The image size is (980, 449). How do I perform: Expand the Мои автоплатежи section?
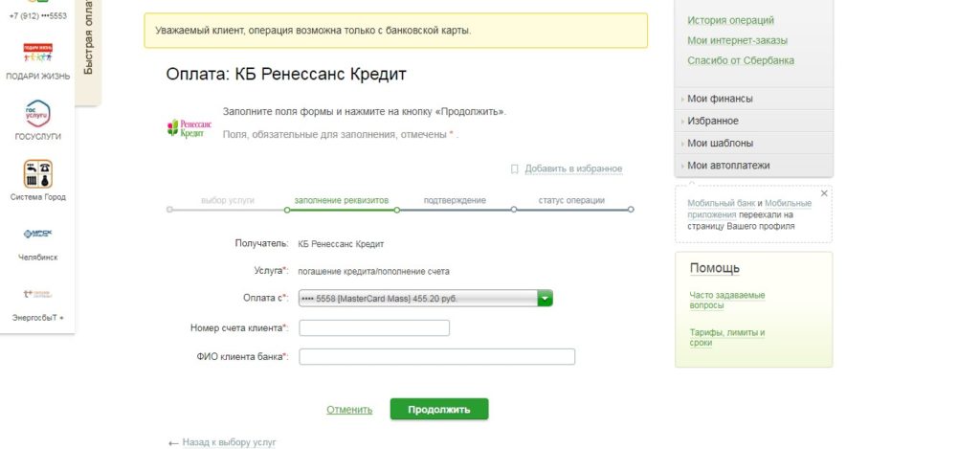[728, 165]
